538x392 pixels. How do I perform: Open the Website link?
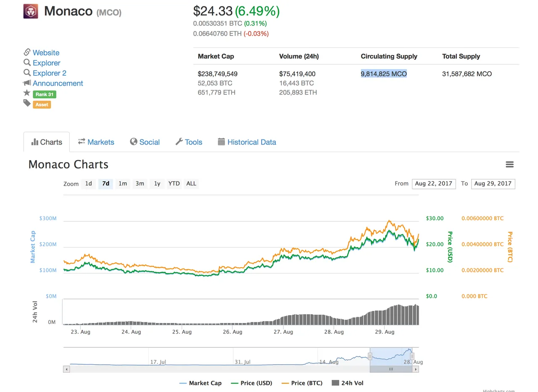tap(46, 53)
